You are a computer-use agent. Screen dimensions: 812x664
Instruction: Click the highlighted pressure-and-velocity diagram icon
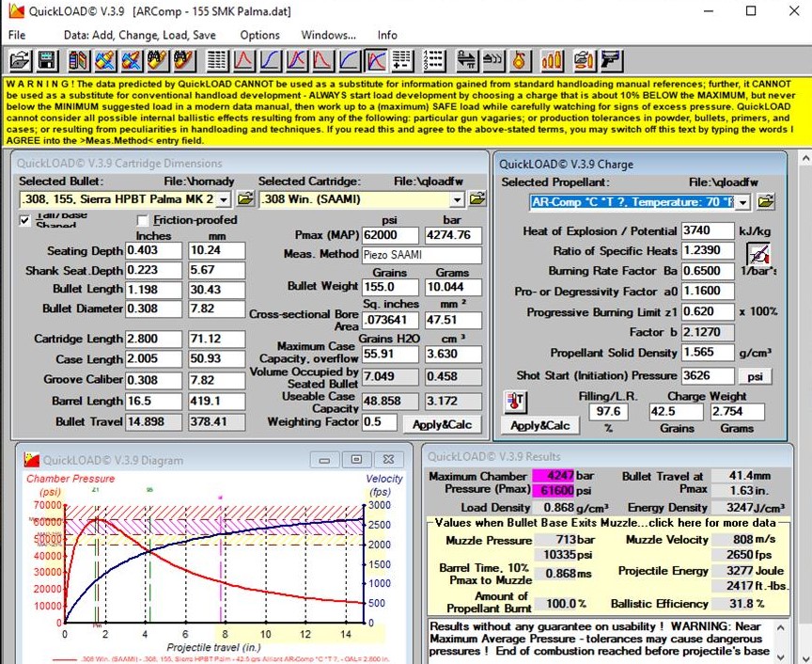[375, 60]
